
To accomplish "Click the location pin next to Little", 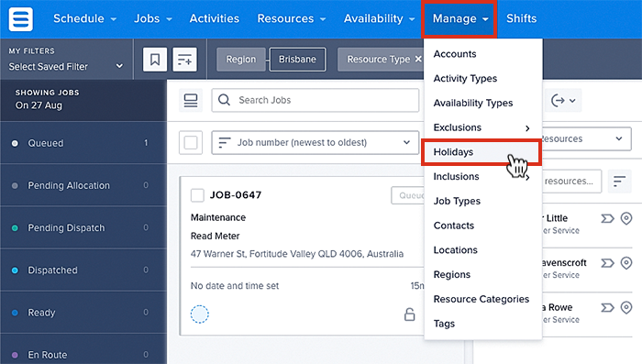I will pyautogui.click(x=626, y=218).
